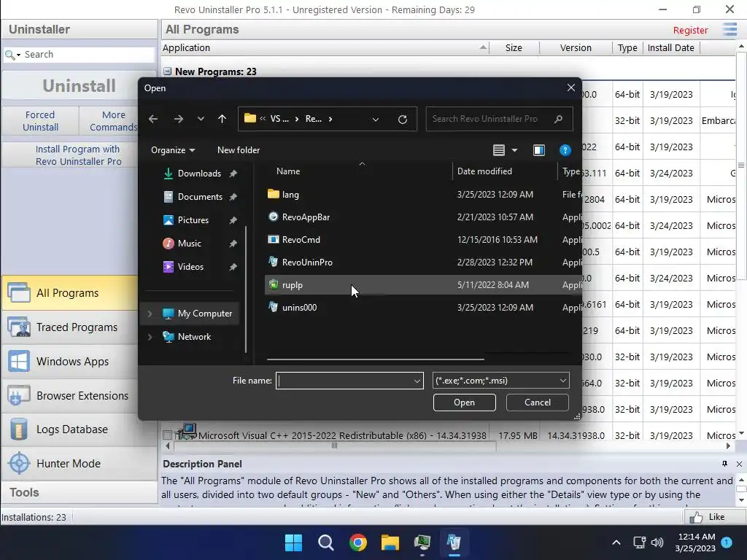Screen dimensions: 747x560
Task: Open the lang folder icon
Action: tap(274, 194)
